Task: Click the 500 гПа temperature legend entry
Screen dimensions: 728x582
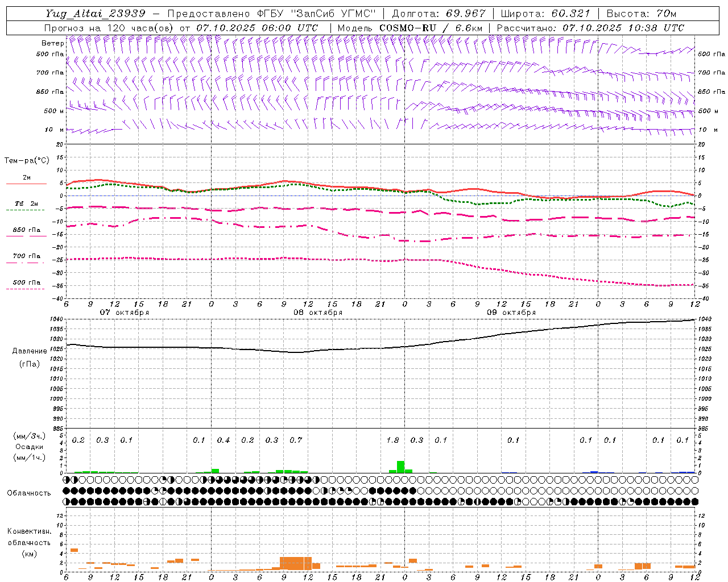Action: coord(26,284)
